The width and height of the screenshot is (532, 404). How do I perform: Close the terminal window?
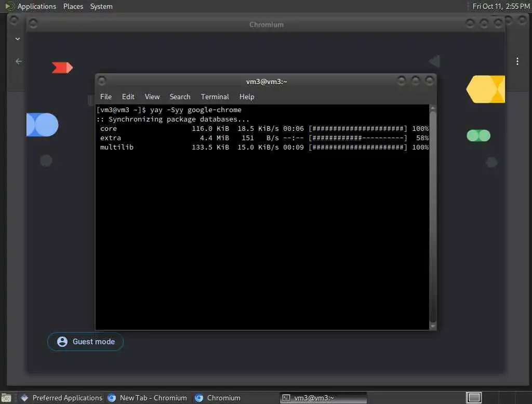point(430,80)
